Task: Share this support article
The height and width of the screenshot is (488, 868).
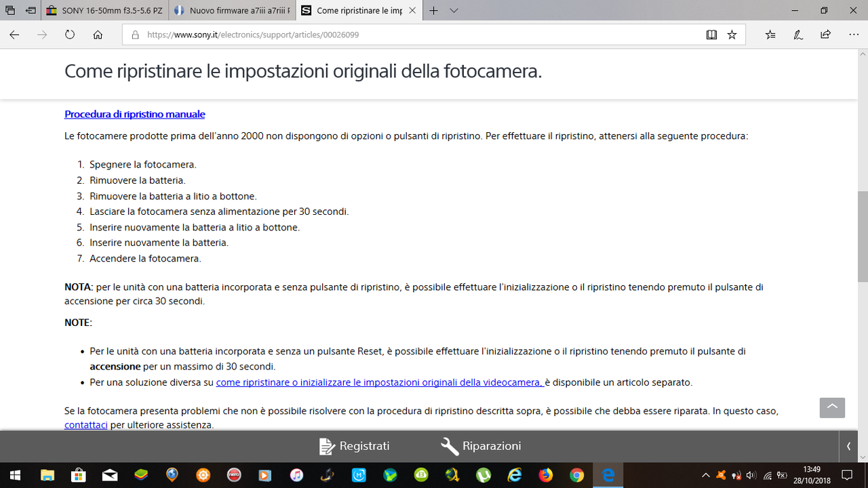Action: [x=825, y=35]
